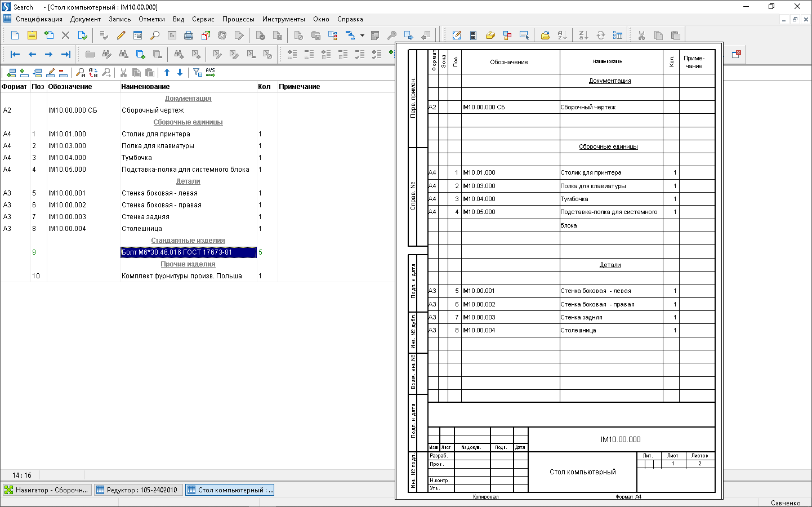Viewport: 812px width, 507px height.
Task: Click the refresh icon in right toolbar
Action: pos(601,35)
